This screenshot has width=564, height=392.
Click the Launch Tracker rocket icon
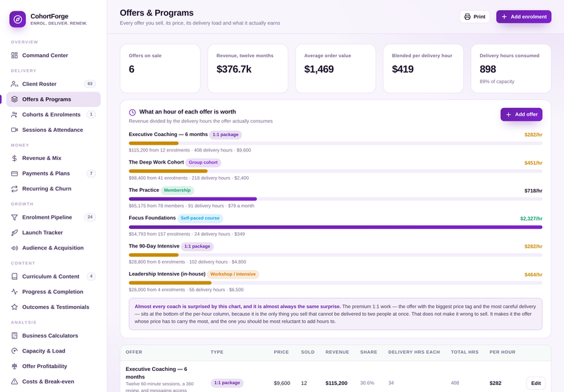coord(14,233)
